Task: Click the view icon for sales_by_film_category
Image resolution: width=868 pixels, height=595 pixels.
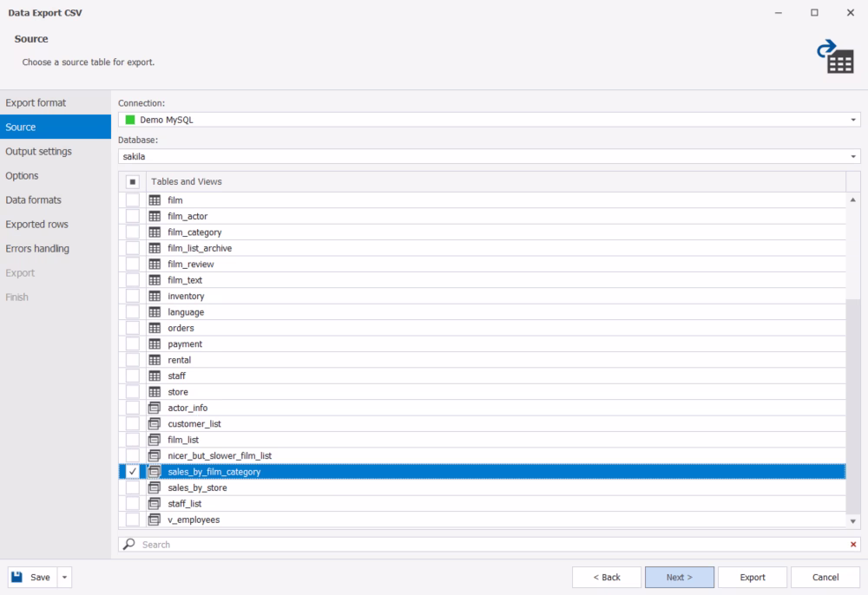Action: point(155,472)
